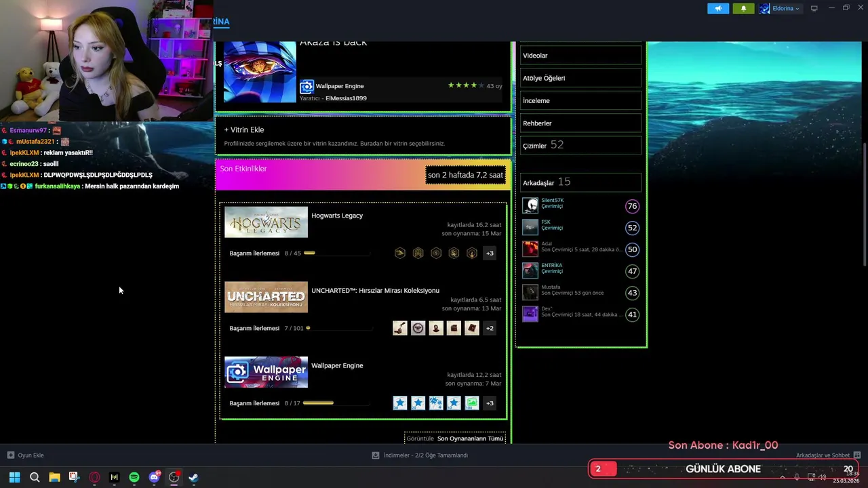The width and height of the screenshot is (868, 488).
Task: Open Hogwarts Legacy Başarım İlerlemesi
Action: point(254,253)
